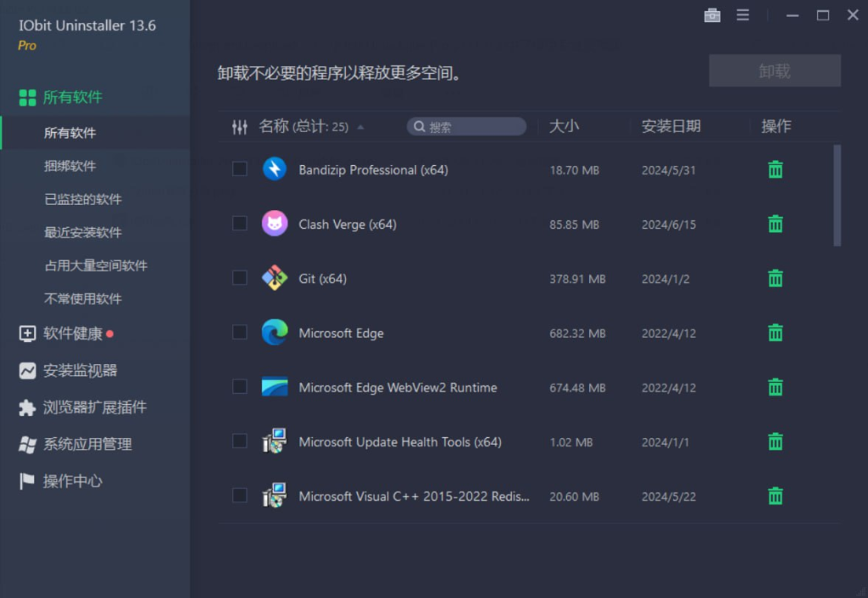Click the 安装监视器 chart icon
Viewport: 868px width, 598px height.
point(27,371)
